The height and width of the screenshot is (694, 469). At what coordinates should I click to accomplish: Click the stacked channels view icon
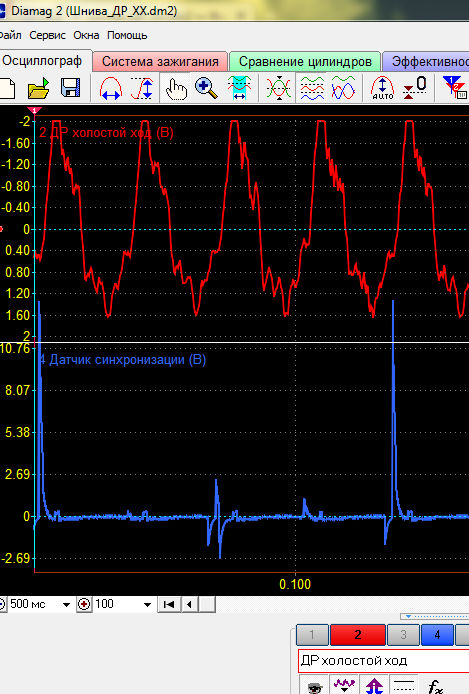click(312, 88)
